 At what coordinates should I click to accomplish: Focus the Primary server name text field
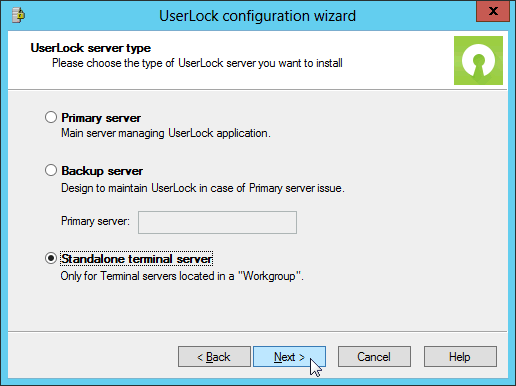217,222
